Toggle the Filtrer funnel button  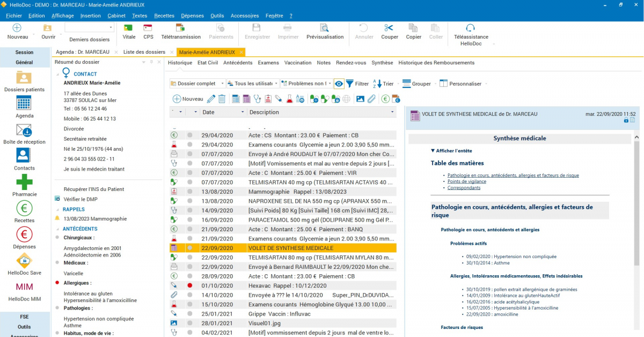click(x=350, y=84)
